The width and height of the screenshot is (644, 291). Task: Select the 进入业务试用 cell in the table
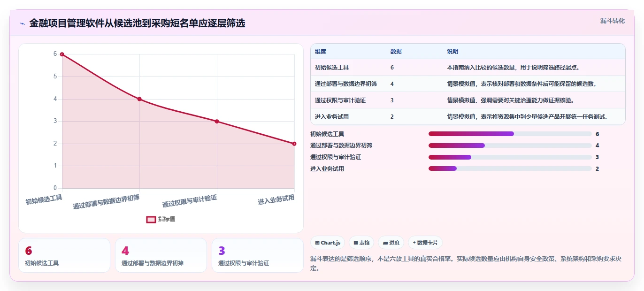[332, 117]
